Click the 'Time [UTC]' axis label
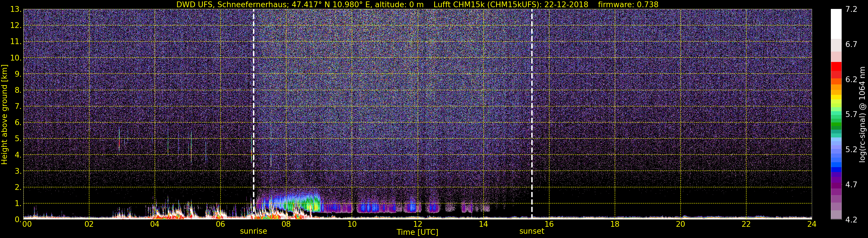This screenshot has width=868, height=238. tap(417, 232)
